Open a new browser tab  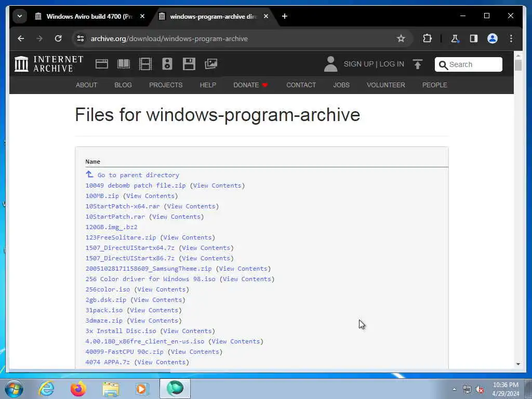(285, 16)
